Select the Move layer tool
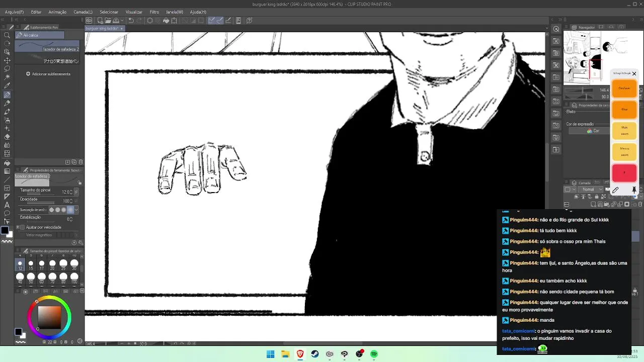 (7, 60)
